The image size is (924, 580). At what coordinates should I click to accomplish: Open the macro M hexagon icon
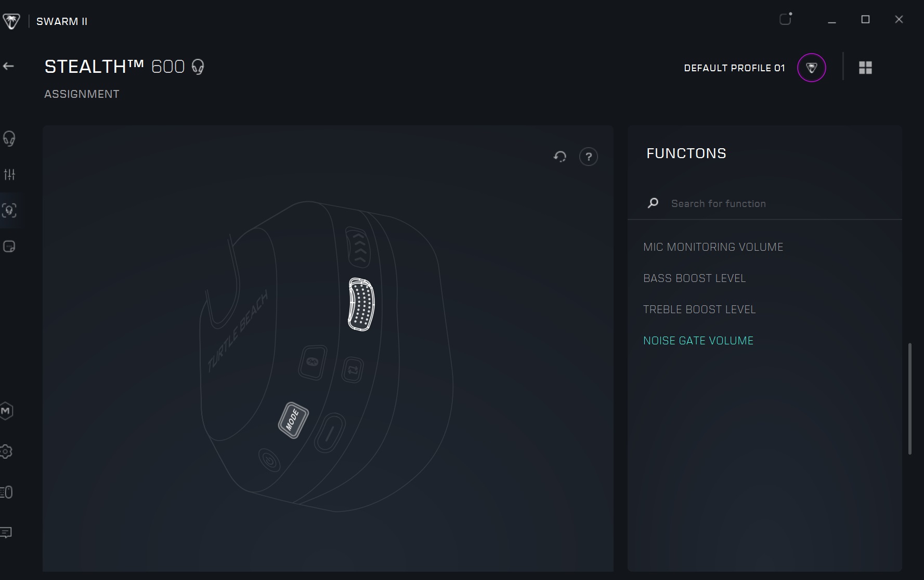click(6, 411)
